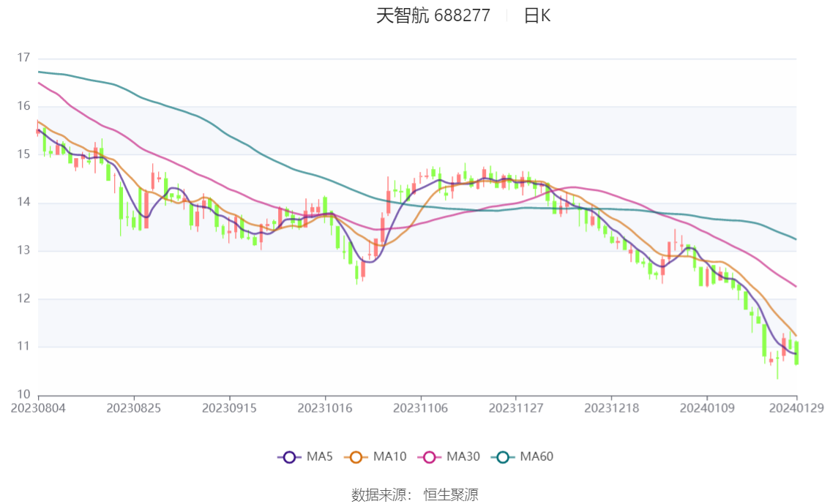
Task: Select the 20231127 date axis label
Action: click(x=516, y=408)
